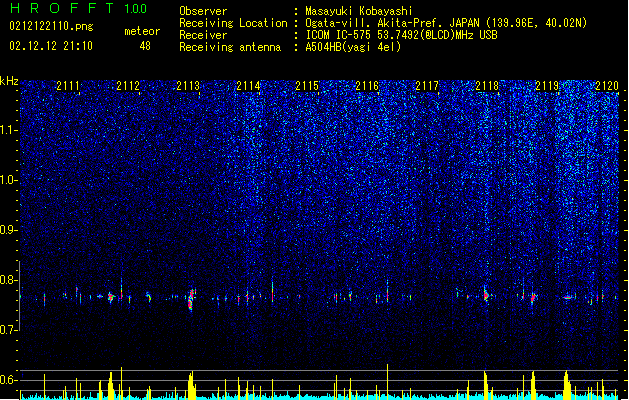Screen dimensions: 629x400
Task: Click the 2118 time marker
Action: click(487, 86)
